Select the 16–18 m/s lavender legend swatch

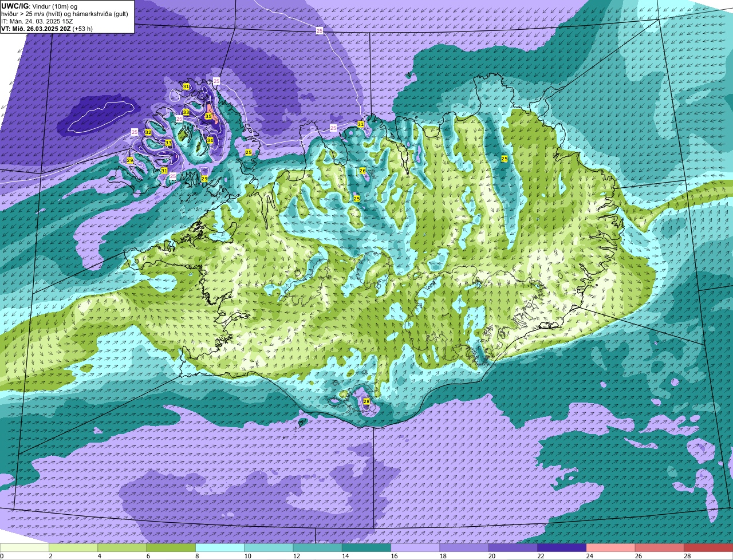tap(415, 548)
